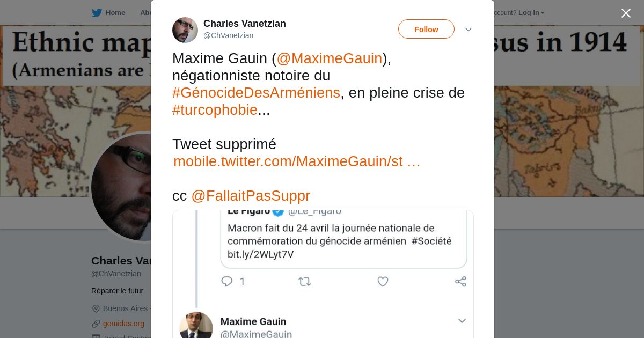The width and height of the screenshot is (644, 338).
Task: Click the Twitter bird Home icon
Action: tap(97, 13)
